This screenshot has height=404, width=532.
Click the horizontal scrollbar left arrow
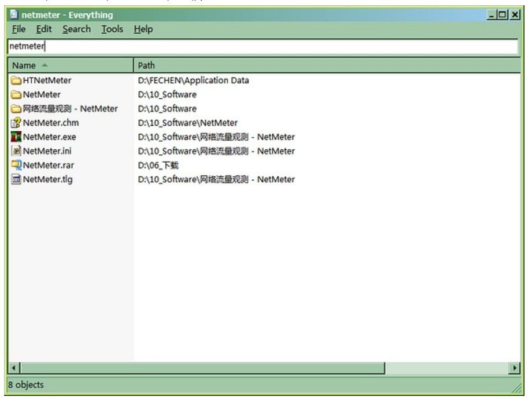click(x=14, y=368)
